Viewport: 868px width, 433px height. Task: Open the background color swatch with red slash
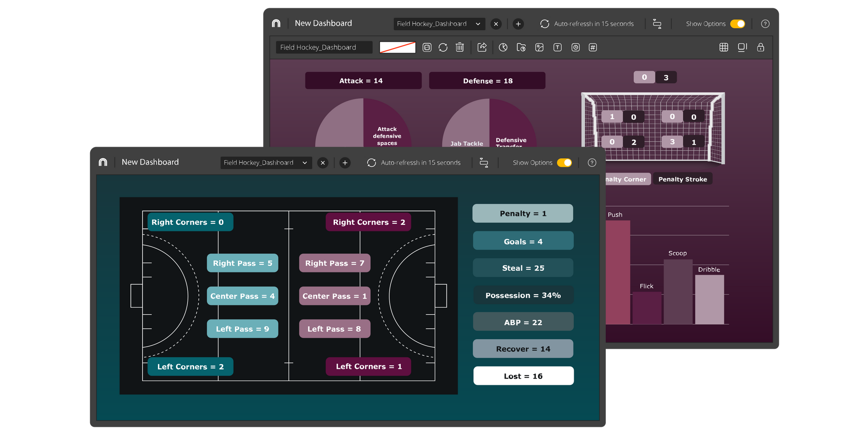pos(397,47)
